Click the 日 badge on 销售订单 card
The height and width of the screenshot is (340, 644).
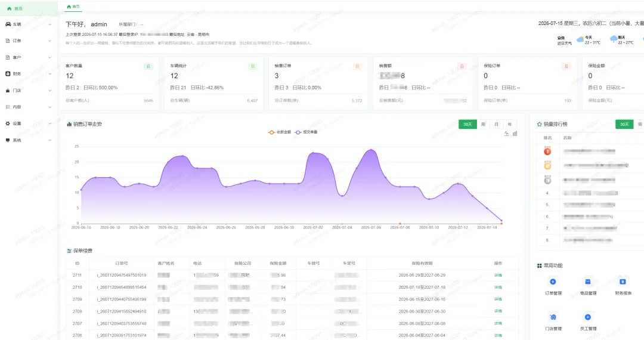point(357,66)
